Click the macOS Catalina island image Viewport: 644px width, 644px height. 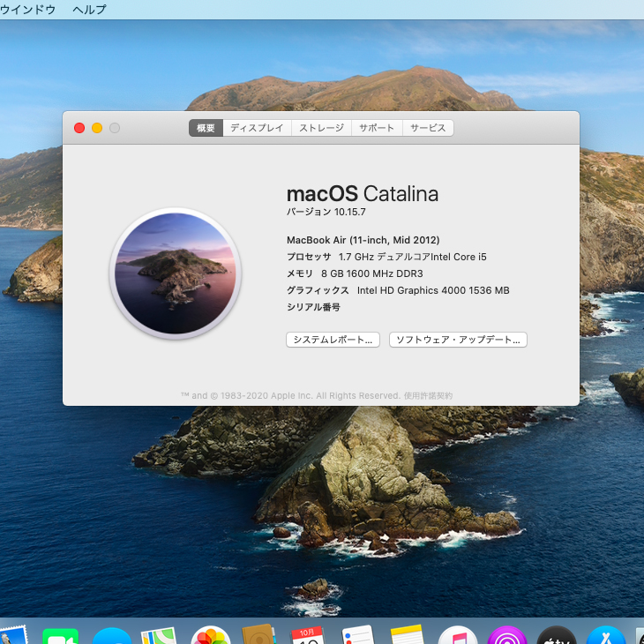175,273
